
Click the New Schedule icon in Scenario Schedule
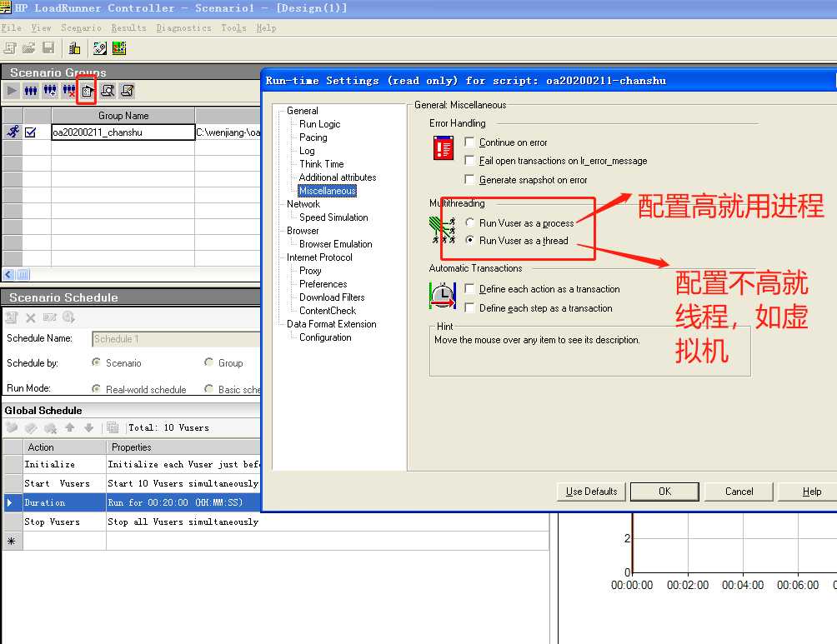12,317
